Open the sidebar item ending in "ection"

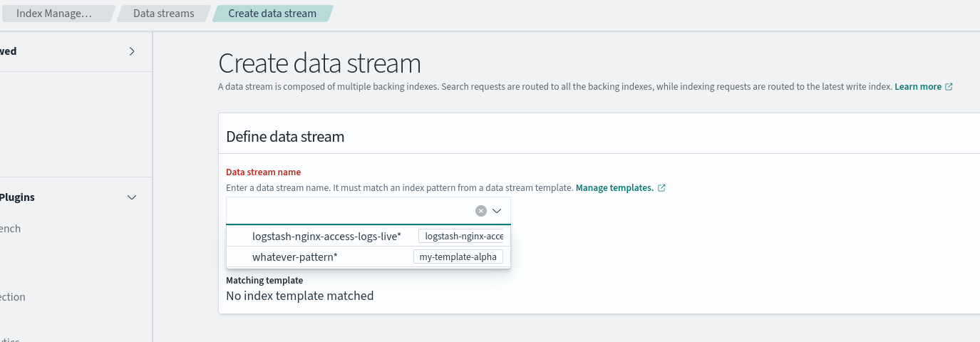pyautogui.click(x=13, y=297)
